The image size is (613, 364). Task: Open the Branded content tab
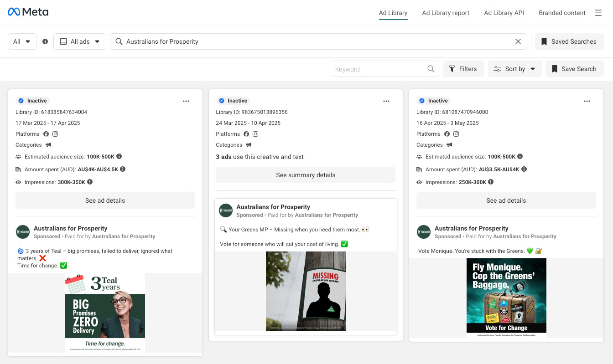point(562,13)
